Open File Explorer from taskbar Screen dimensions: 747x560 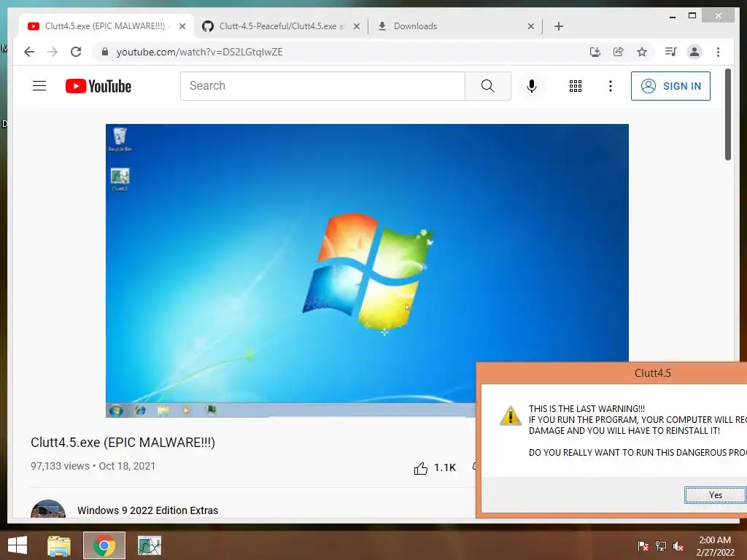pyautogui.click(x=59, y=545)
